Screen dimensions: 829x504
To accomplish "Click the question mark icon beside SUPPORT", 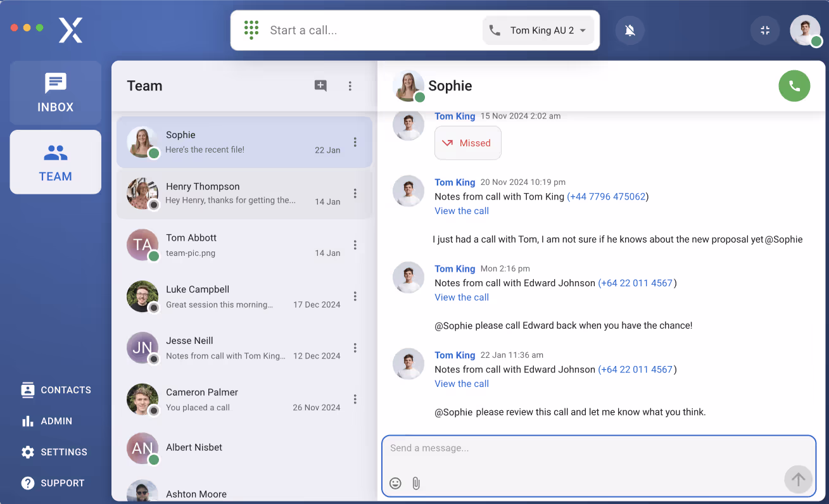I will (28, 483).
